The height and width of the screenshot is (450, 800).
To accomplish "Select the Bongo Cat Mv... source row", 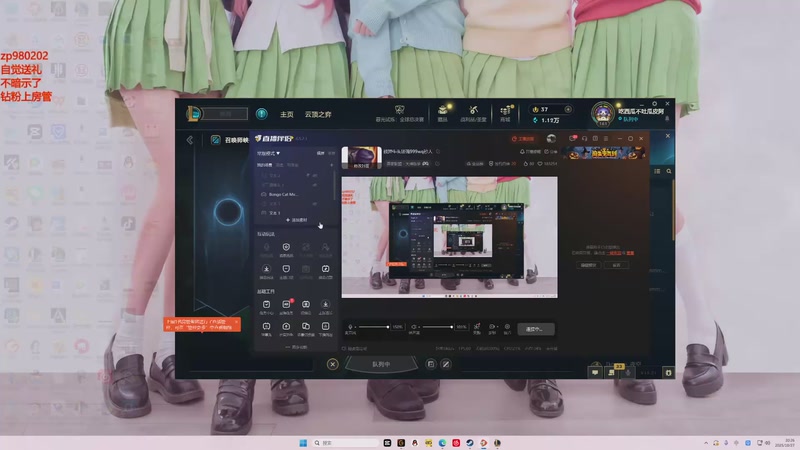I will 284,194.
